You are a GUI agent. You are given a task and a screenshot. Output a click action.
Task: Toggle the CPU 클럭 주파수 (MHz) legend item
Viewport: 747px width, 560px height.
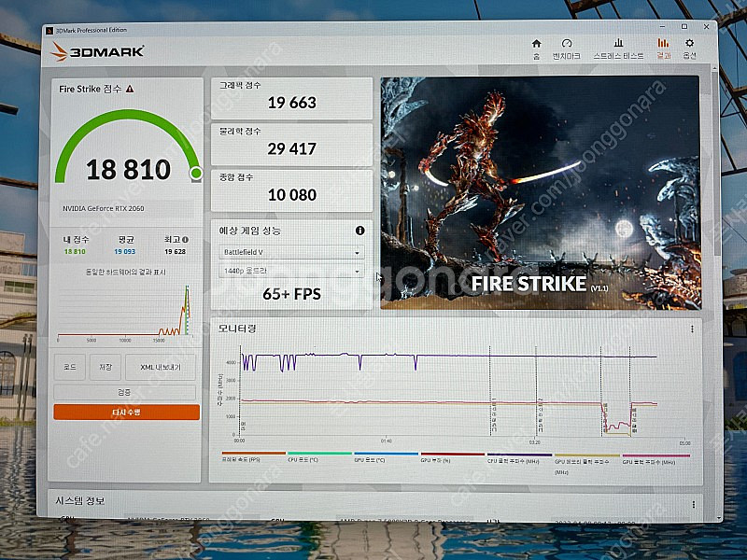[519, 457]
